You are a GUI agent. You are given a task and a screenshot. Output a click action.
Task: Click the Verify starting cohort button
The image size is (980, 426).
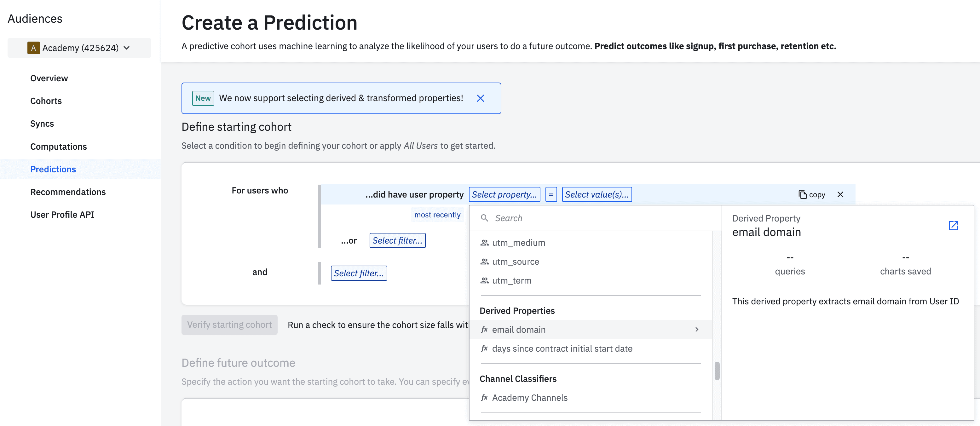coord(229,325)
